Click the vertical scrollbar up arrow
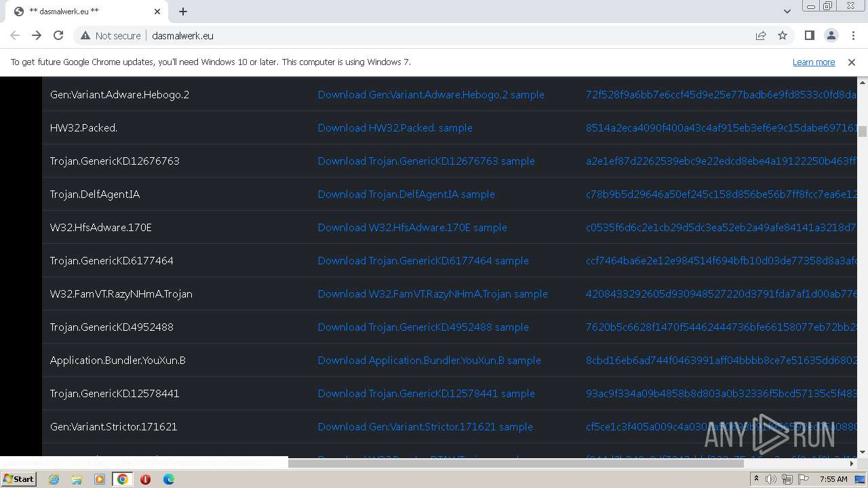Screen dimensions: 868x488 point(863,81)
